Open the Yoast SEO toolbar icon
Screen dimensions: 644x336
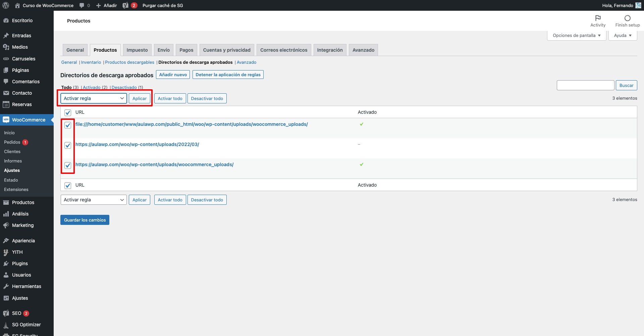[125, 5]
